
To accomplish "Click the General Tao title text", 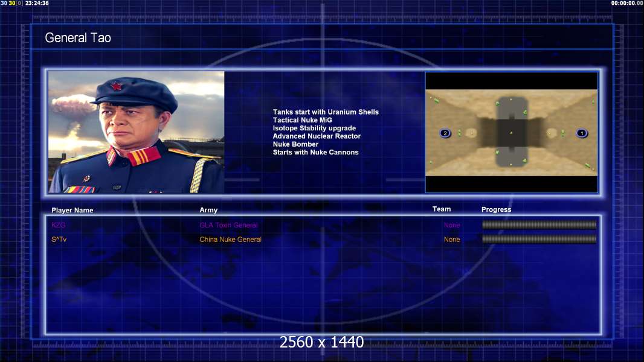I will pyautogui.click(x=78, y=38).
